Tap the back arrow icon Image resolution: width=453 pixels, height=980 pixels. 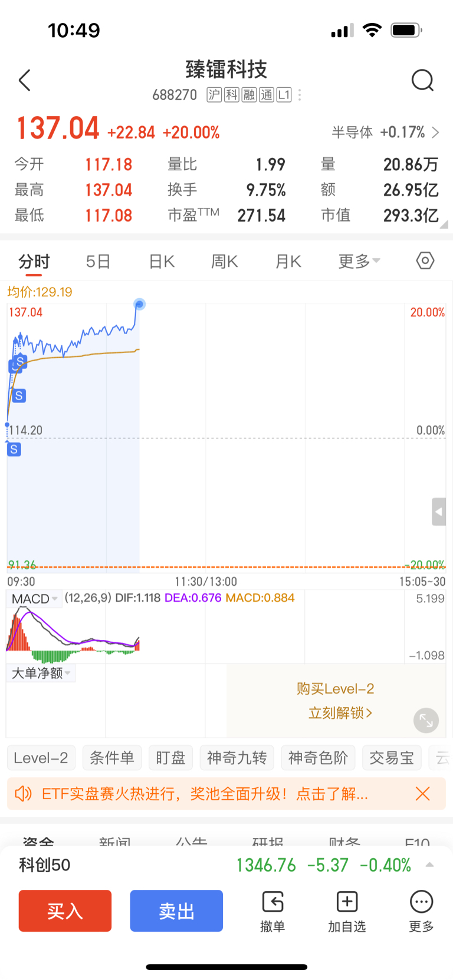coord(24,80)
